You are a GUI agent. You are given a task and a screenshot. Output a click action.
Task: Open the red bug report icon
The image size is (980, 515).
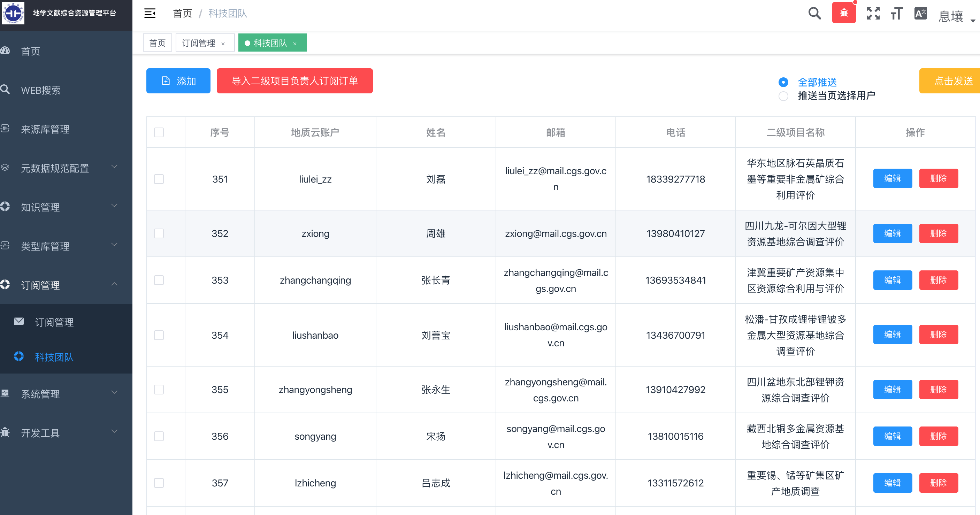(x=843, y=13)
